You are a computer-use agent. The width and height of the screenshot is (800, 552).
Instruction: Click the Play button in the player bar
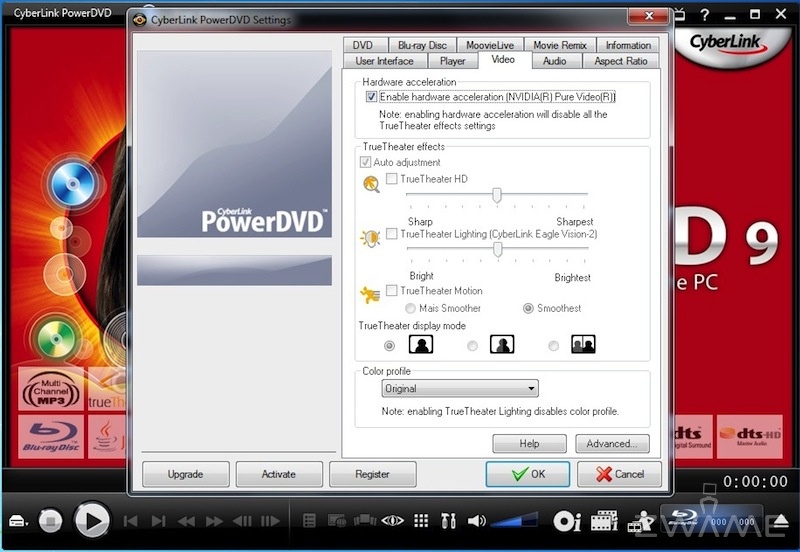tap(92, 521)
